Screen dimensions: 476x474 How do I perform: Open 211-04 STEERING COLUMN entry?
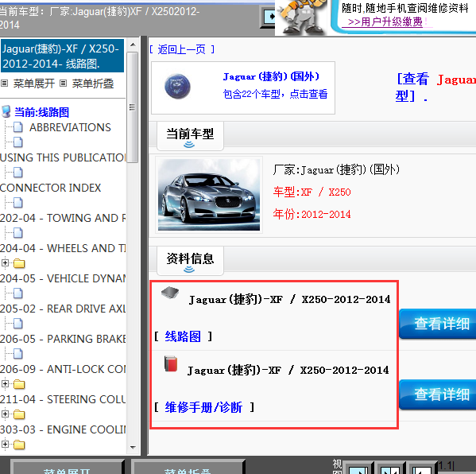click(63, 399)
